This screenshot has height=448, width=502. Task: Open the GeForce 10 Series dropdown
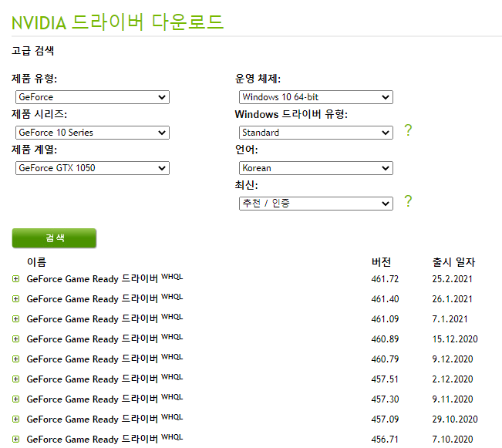93,133
